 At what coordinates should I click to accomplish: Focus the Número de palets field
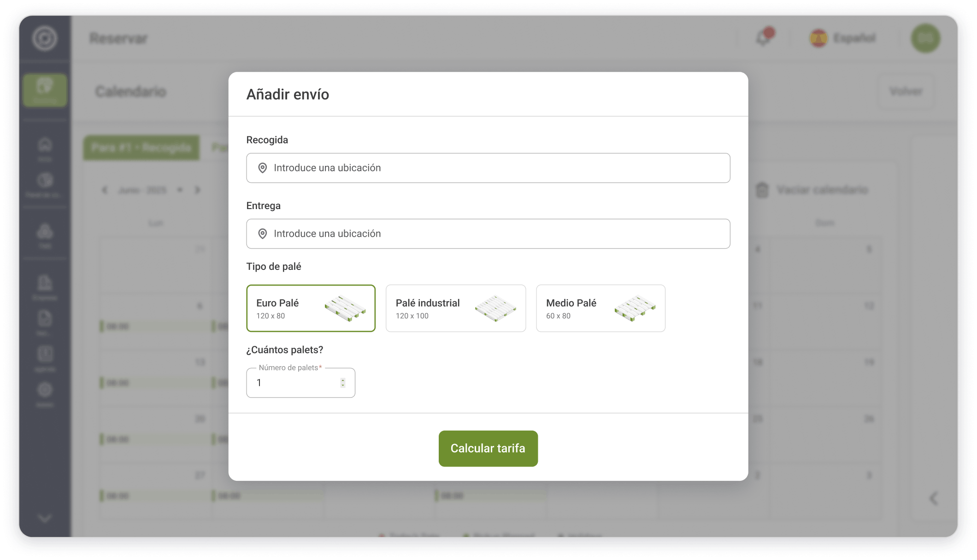coord(295,383)
